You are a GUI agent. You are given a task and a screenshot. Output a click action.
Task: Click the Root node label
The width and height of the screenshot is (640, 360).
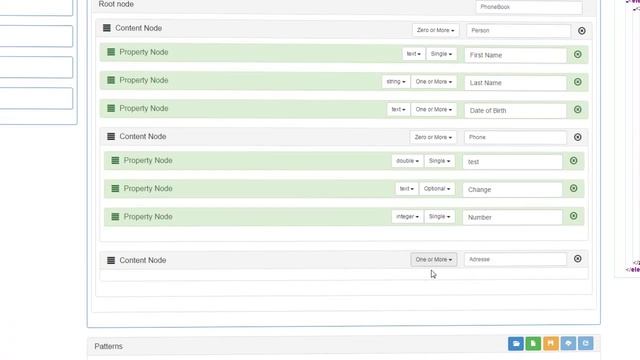[x=116, y=4]
